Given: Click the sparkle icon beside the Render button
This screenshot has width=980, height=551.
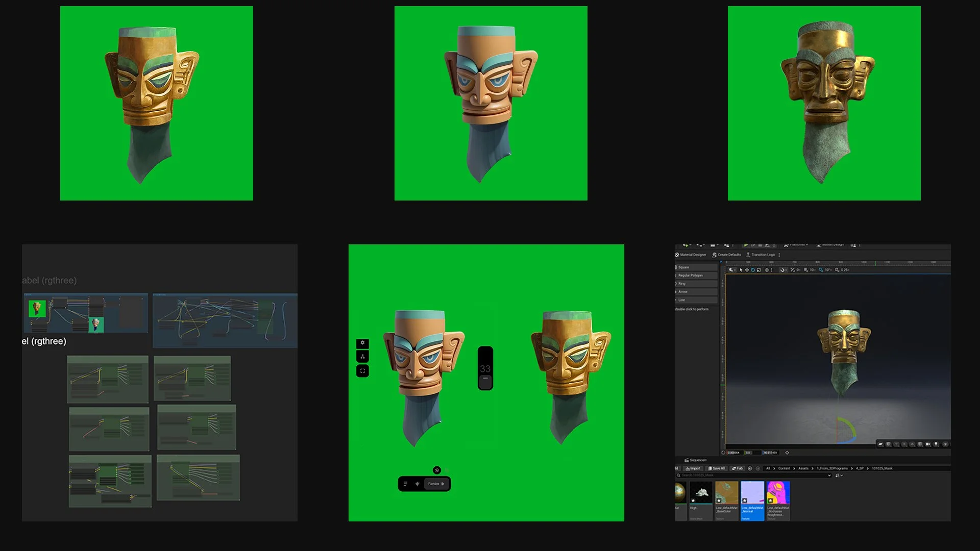Looking at the screenshot, I should pos(417,484).
